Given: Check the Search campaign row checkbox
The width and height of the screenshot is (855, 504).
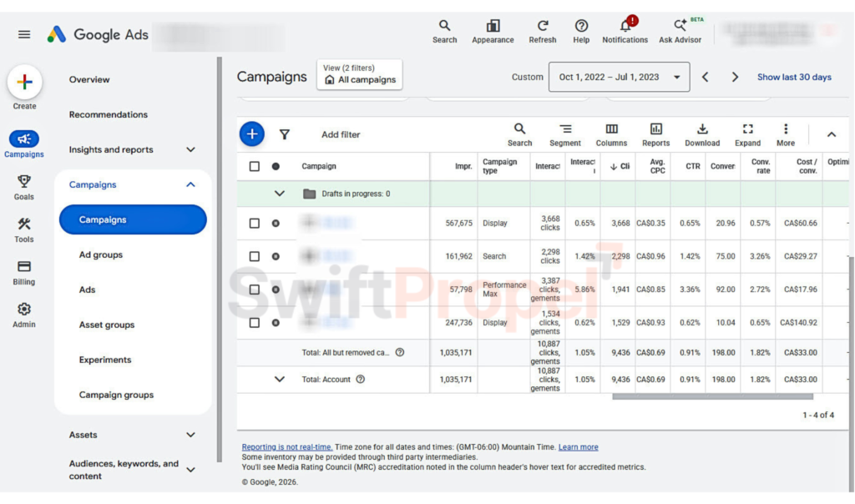Looking at the screenshot, I should [x=254, y=256].
